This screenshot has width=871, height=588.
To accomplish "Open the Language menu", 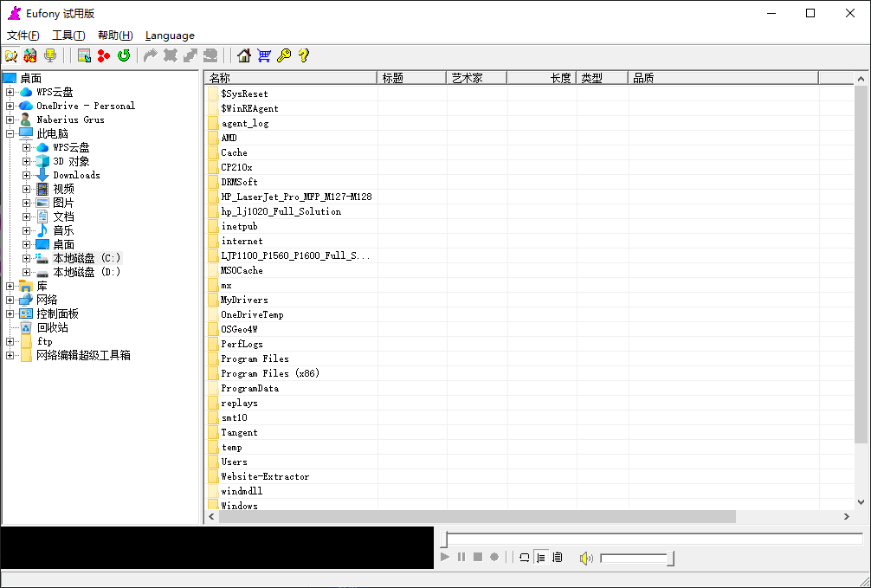I will tap(170, 36).
